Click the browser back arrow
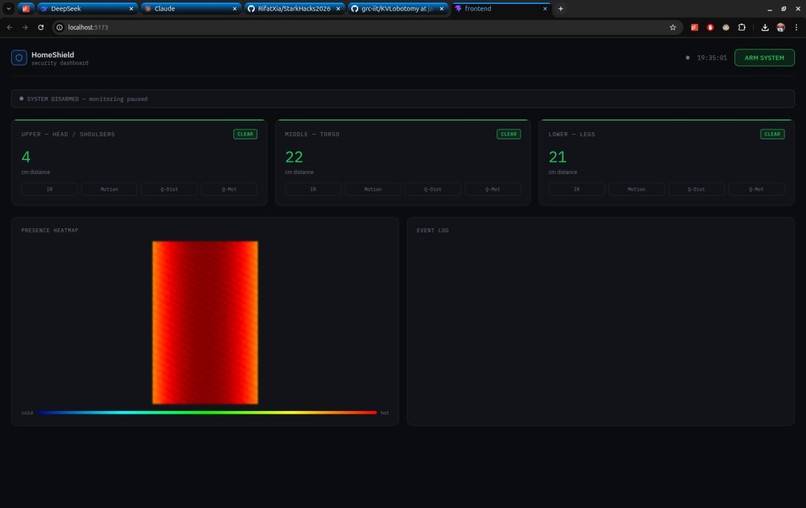The height and width of the screenshot is (508, 806). 10,27
